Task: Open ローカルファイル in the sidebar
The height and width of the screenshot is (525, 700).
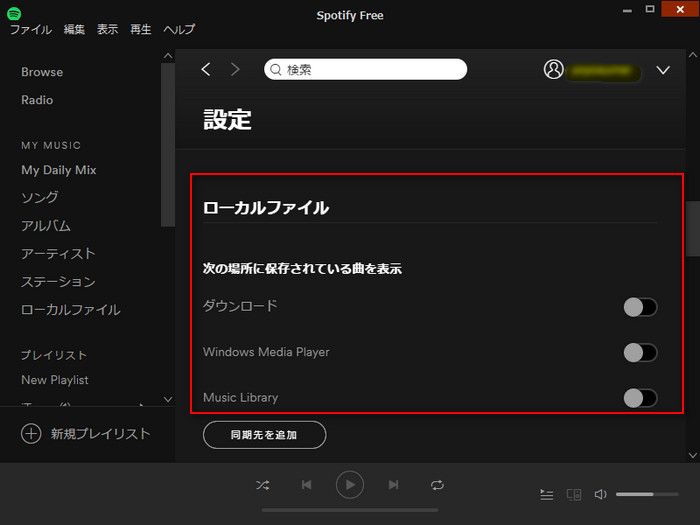Action: (x=71, y=310)
